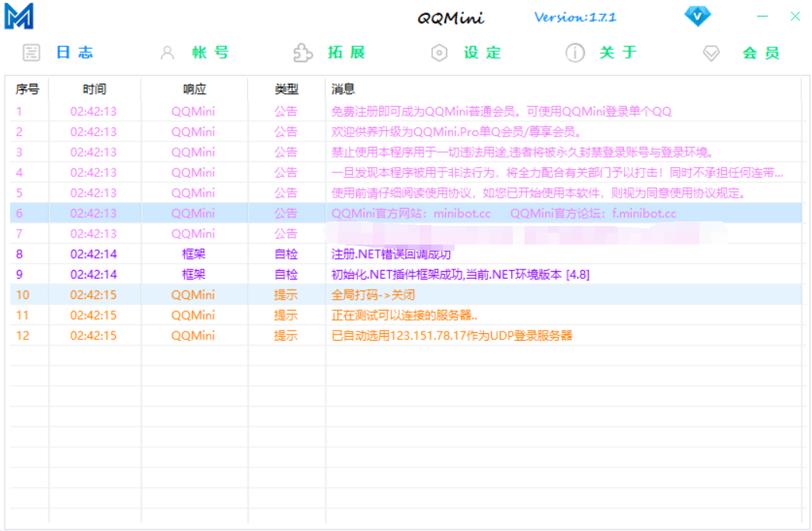Click 02:42:14 time in row 9
Viewport: 812px width, 531px height.
tap(93, 274)
